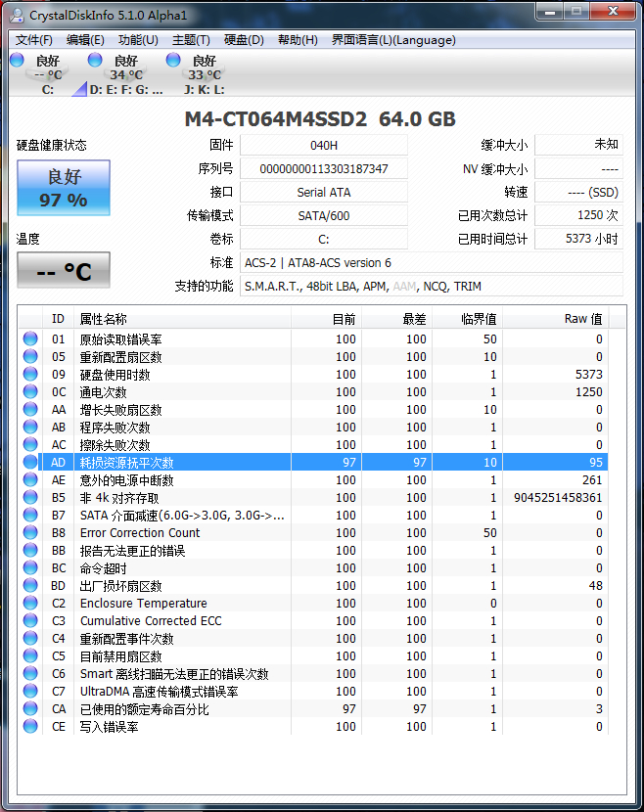The height and width of the screenshot is (812, 644).
Task: Click the Serial ATA interface field
Action: point(324,192)
